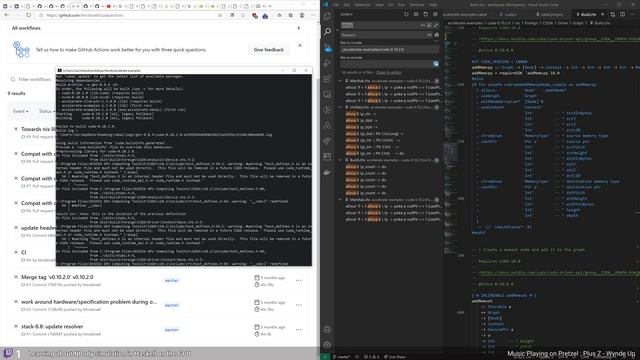Open new search editor icon in search header
Viewport: 640px width, 360px height.
[426, 14]
